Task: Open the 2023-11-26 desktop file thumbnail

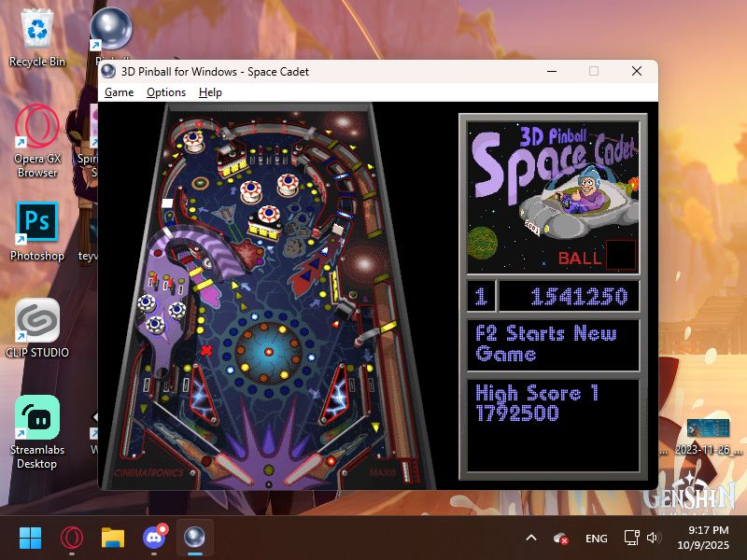Action: click(708, 428)
